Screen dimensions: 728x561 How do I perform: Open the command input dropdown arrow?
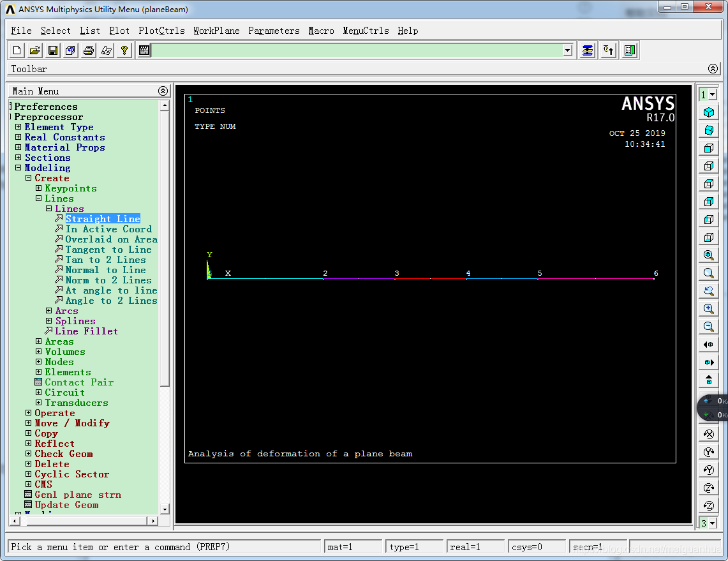click(568, 50)
